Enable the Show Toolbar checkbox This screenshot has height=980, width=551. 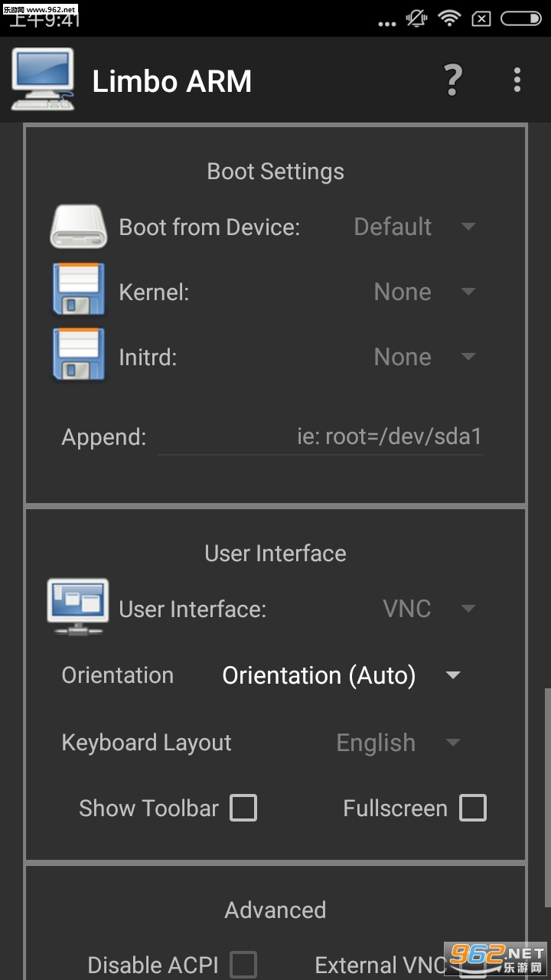pos(243,808)
